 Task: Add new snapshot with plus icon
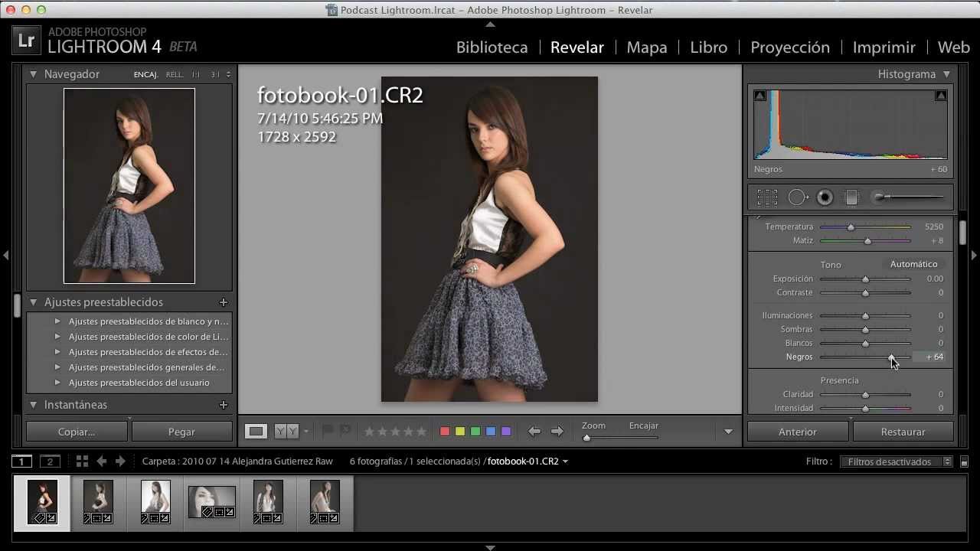coord(224,405)
